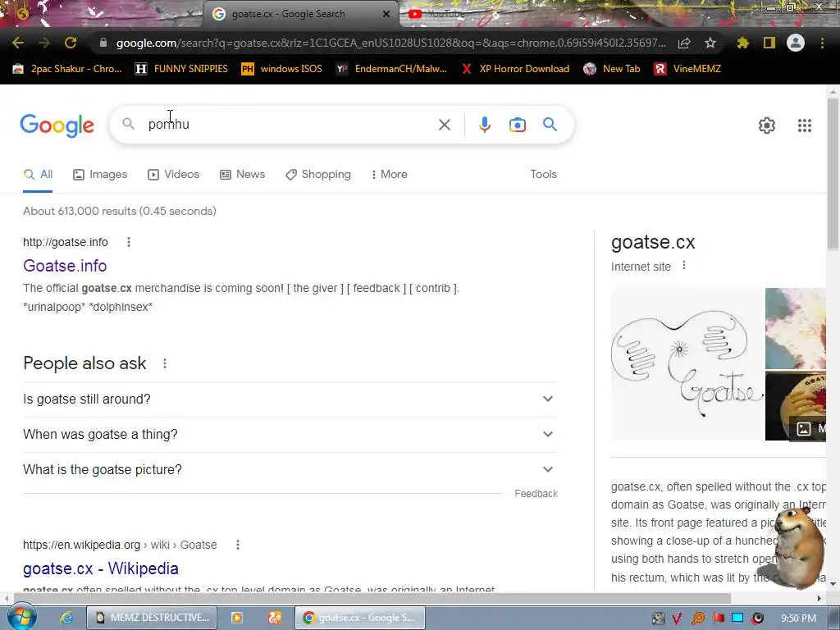Click the share page icon in address bar

[684, 43]
